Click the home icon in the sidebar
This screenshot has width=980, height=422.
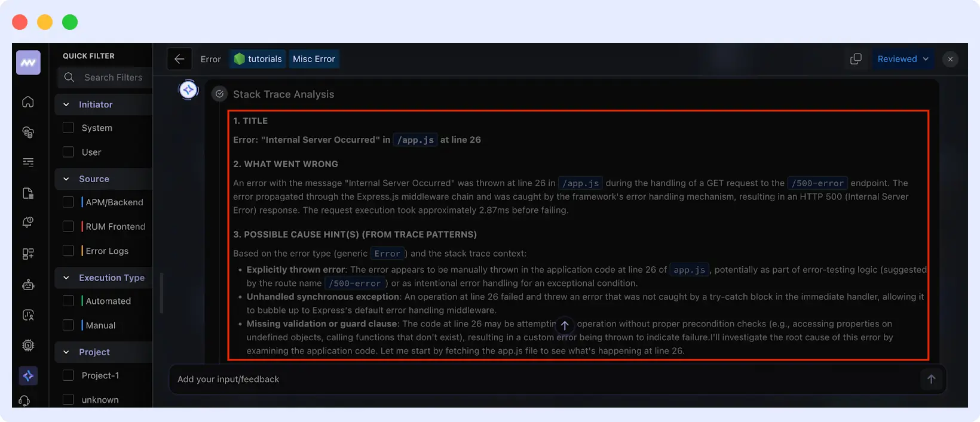[x=28, y=102]
